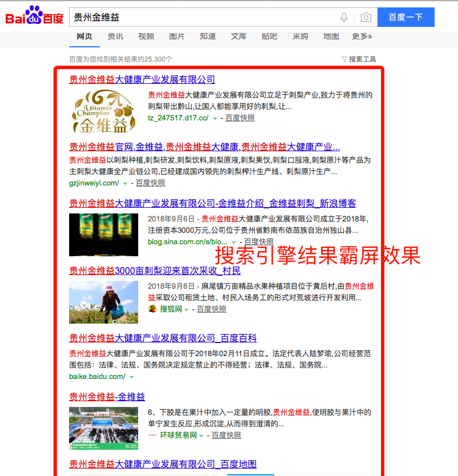This screenshot has width=458, height=476.
Task: Switch to the 贴吧 tab
Action: tap(270, 37)
